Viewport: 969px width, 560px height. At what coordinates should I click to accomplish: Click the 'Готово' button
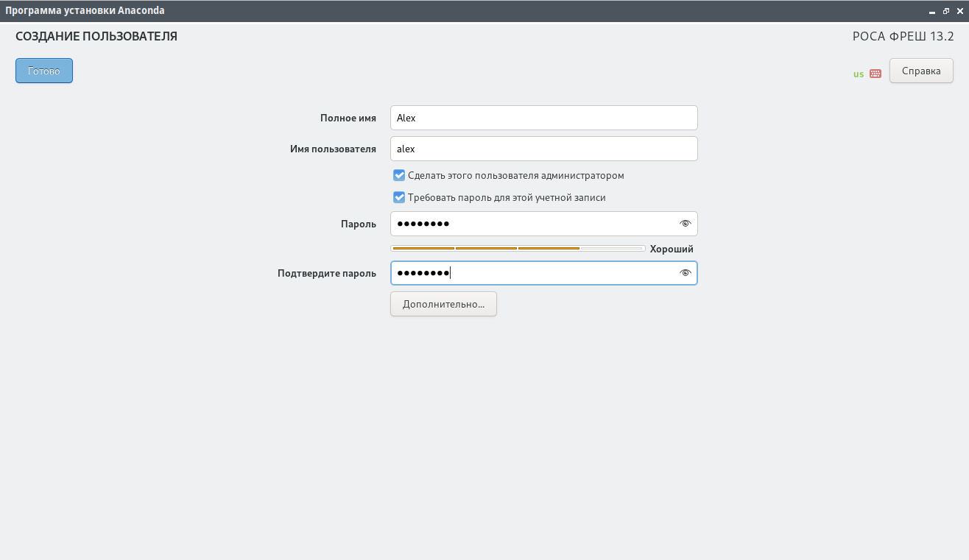click(44, 71)
